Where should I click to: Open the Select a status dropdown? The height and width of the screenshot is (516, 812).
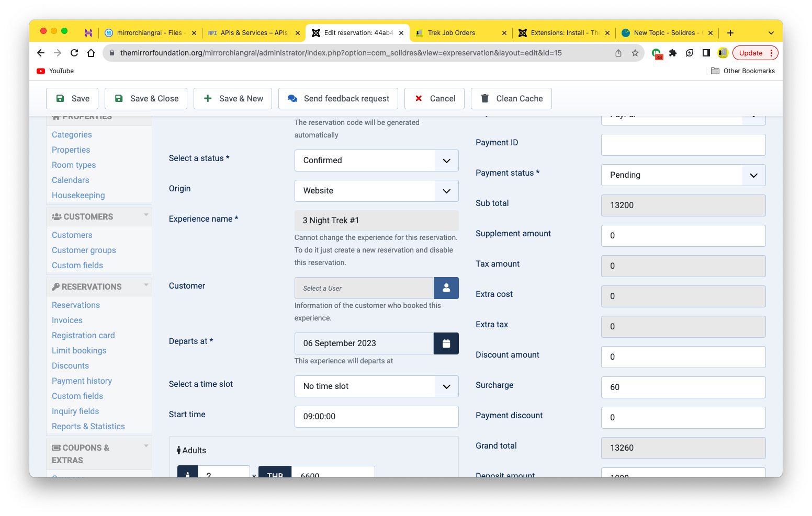[376, 160]
